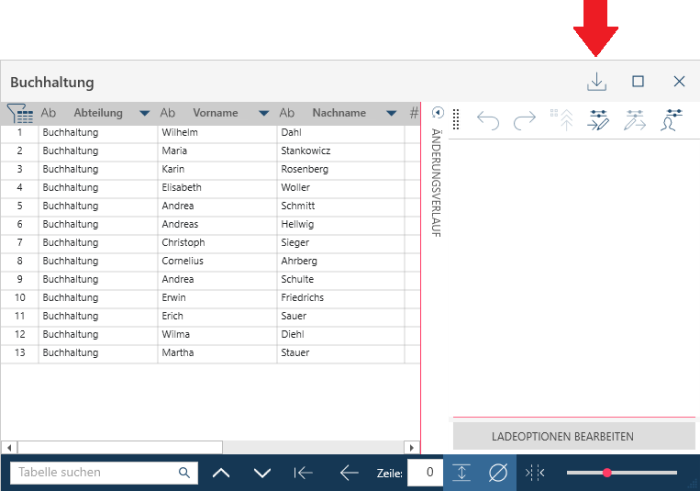Image resolution: width=700 pixels, height=491 pixels.
Task: Click the table filter icon in the header corner
Action: [19, 114]
